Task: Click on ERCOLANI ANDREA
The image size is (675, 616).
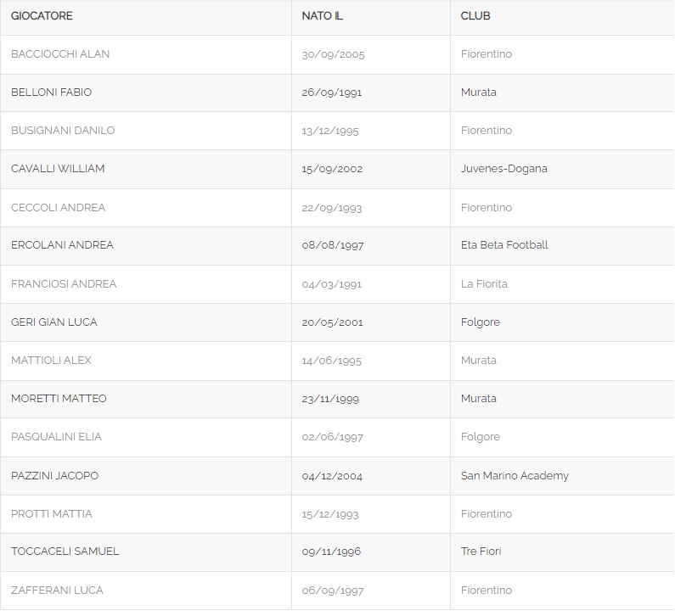Action: click(62, 245)
